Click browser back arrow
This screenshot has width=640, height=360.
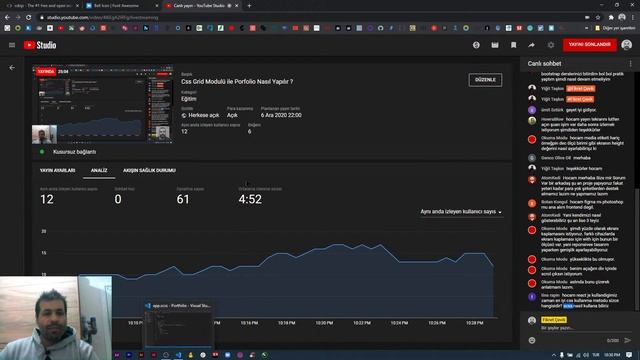7,18
